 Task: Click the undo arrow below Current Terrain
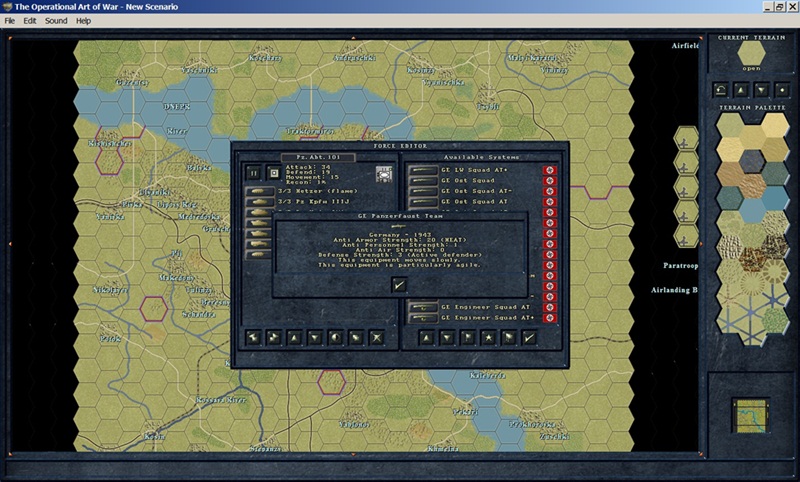[720, 90]
